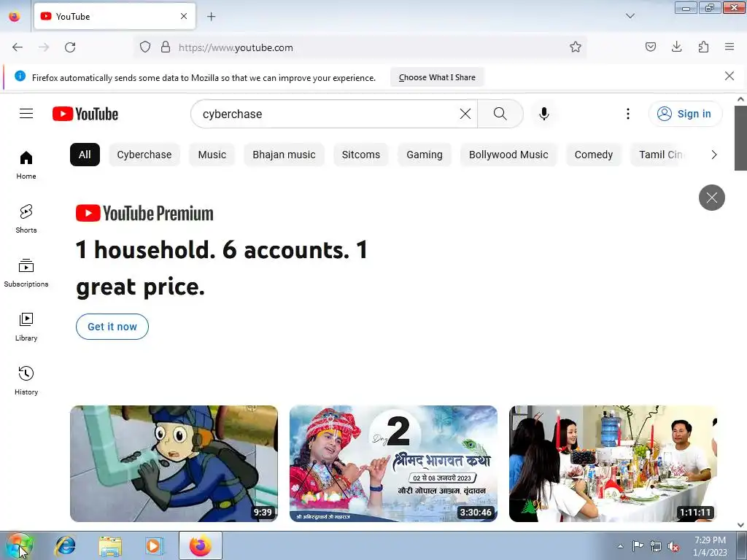Click Choose What I Share button
The height and width of the screenshot is (560, 747).
coord(437,77)
